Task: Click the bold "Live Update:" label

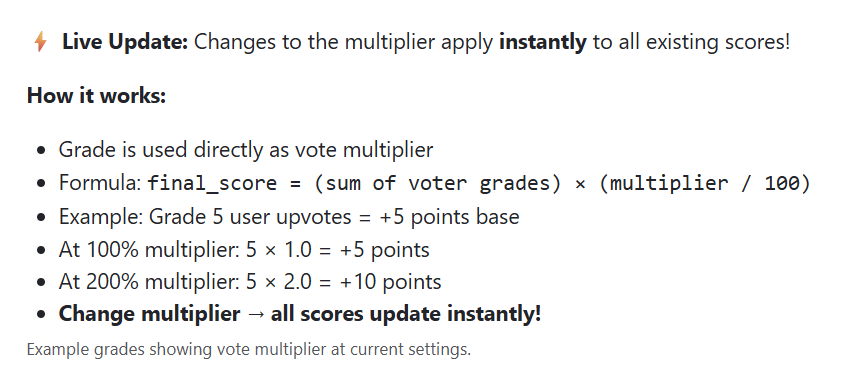Action: pos(125,42)
